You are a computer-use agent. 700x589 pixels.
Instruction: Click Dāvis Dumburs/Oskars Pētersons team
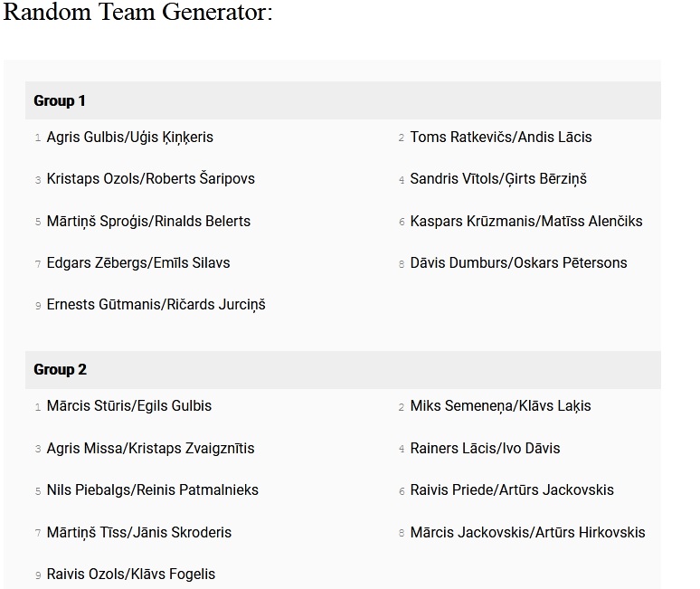coord(518,263)
